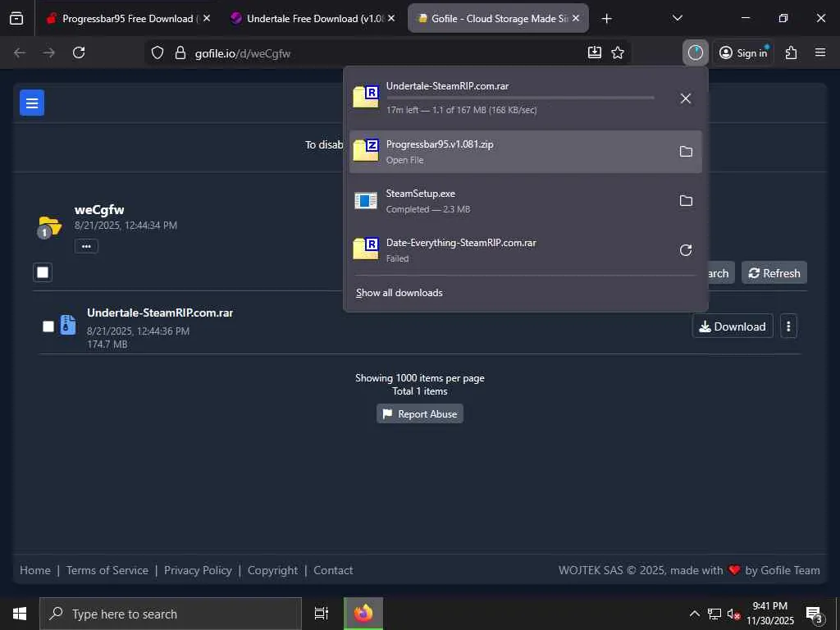Screen dimensions: 840x630
Task: Click the Report Abuse button
Action: (x=420, y=414)
